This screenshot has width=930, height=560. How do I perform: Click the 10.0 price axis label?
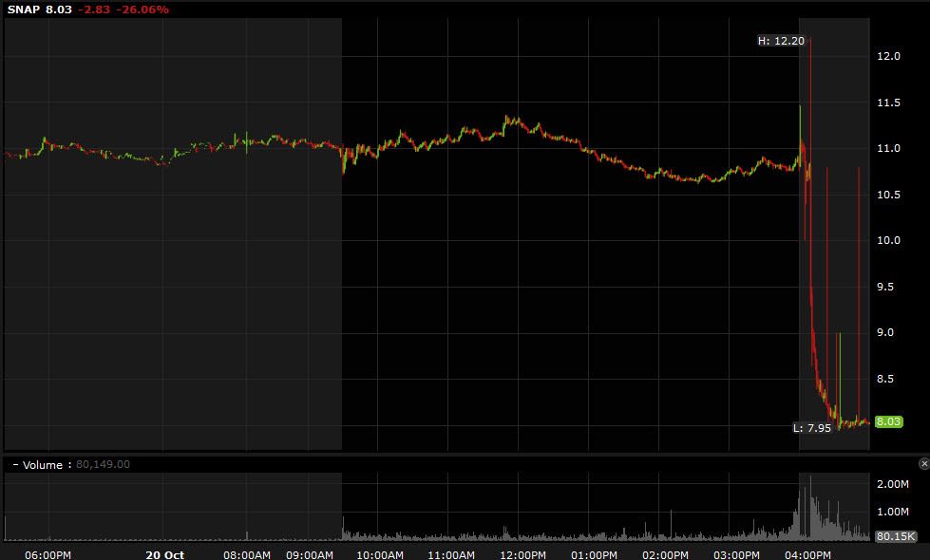click(888, 241)
